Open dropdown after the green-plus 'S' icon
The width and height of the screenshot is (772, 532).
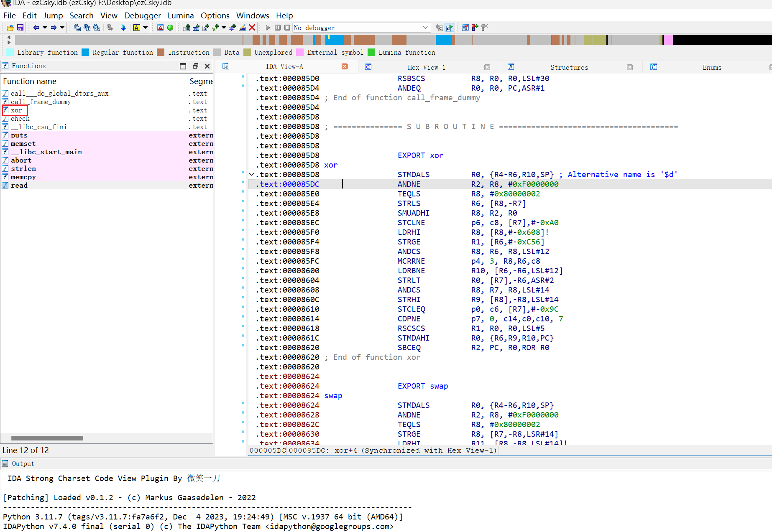[224, 28]
